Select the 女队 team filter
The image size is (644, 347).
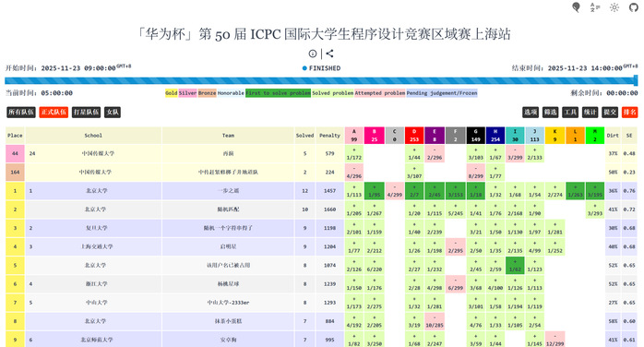113,112
